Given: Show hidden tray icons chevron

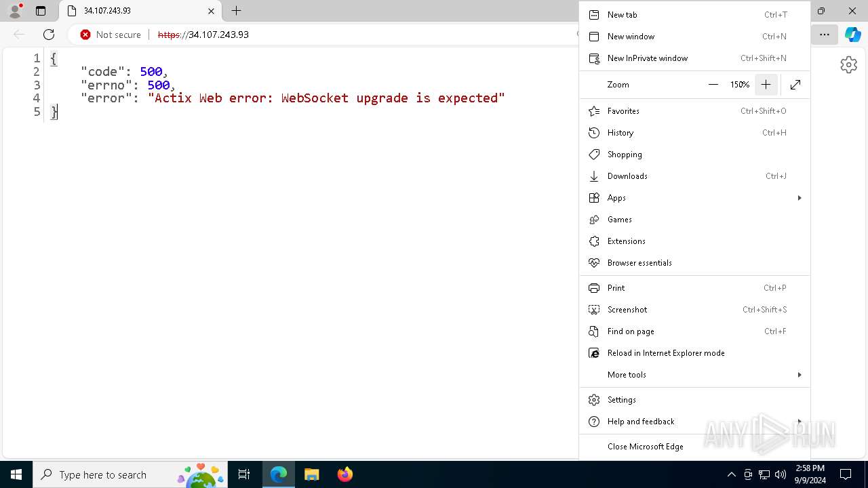Looking at the screenshot, I should pyautogui.click(x=732, y=474).
